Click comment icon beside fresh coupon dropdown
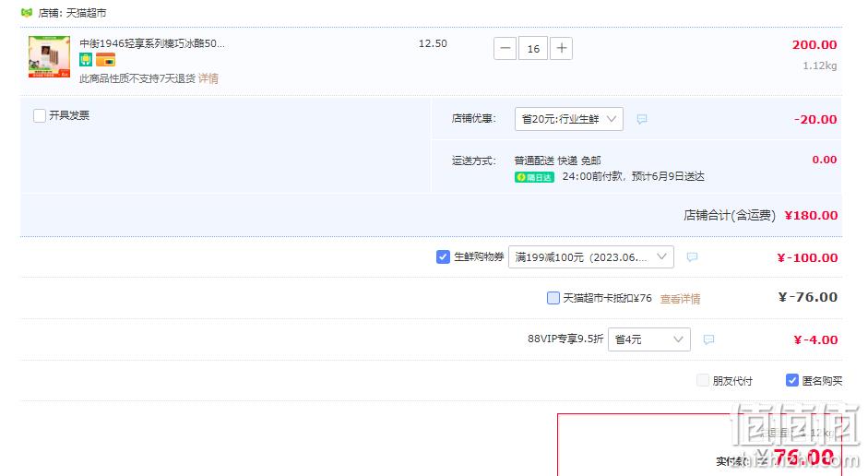 pyautogui.click(x=692, y=256)
